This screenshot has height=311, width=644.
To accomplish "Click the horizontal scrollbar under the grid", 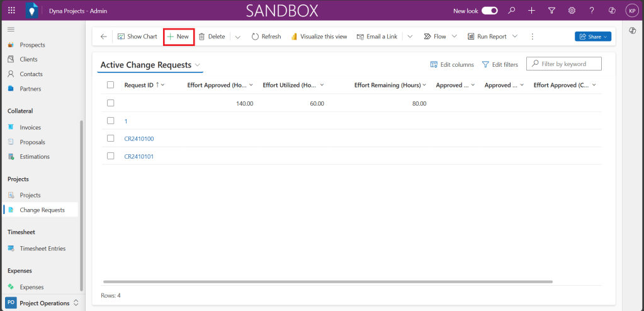I will [327, 281].
